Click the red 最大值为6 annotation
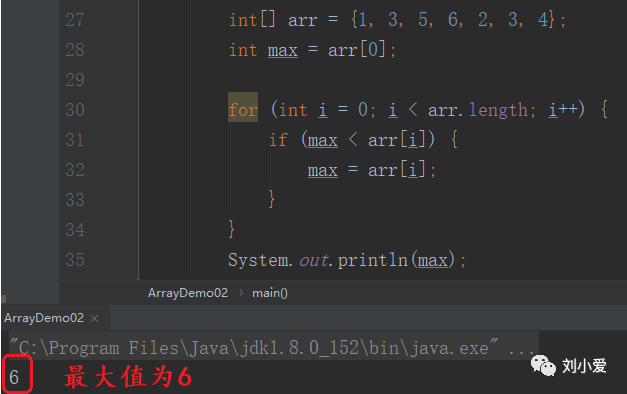The image size is (627, 394). 128,376
